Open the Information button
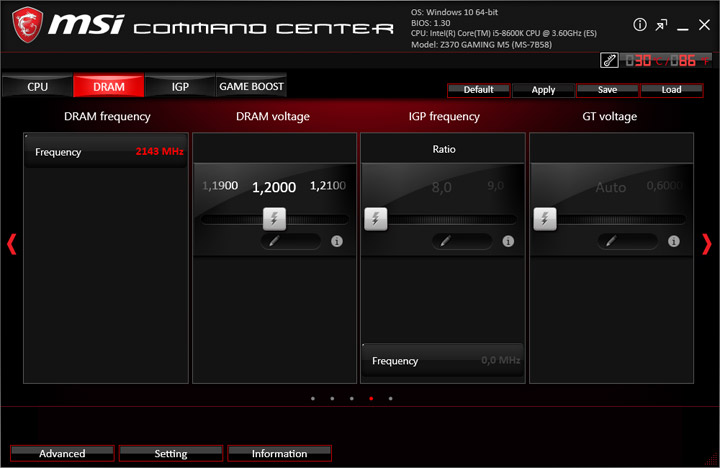Viewport: 720px width, 468px height. pos(279,453)
